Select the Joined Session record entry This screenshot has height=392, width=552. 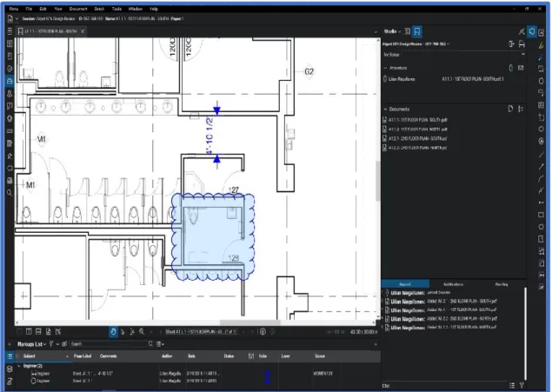point(417,293)
